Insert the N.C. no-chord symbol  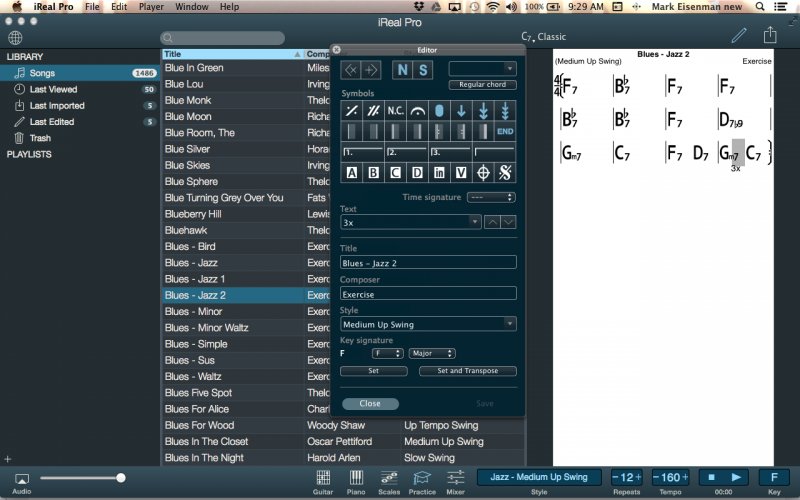[x=395, y=111]
